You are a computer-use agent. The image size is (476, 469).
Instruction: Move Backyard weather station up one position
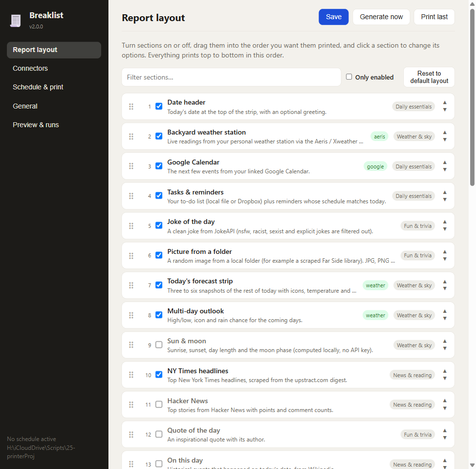pos(445,133)
